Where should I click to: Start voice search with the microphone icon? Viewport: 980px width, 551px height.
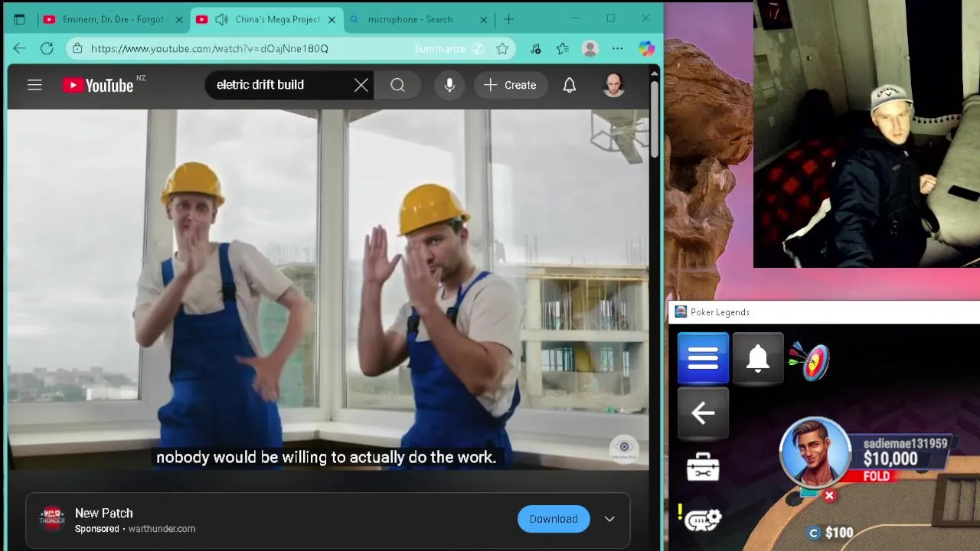(x=449, y=85)
